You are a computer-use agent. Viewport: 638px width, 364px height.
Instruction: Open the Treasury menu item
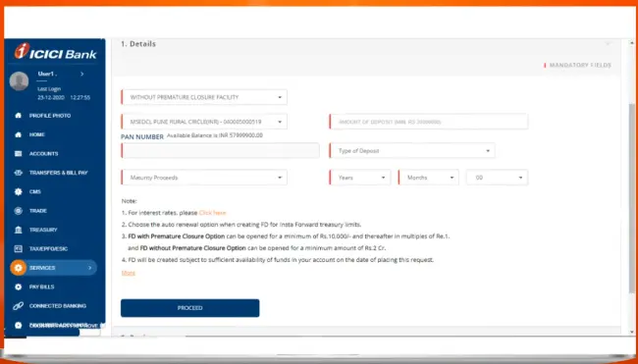[43, 230]
